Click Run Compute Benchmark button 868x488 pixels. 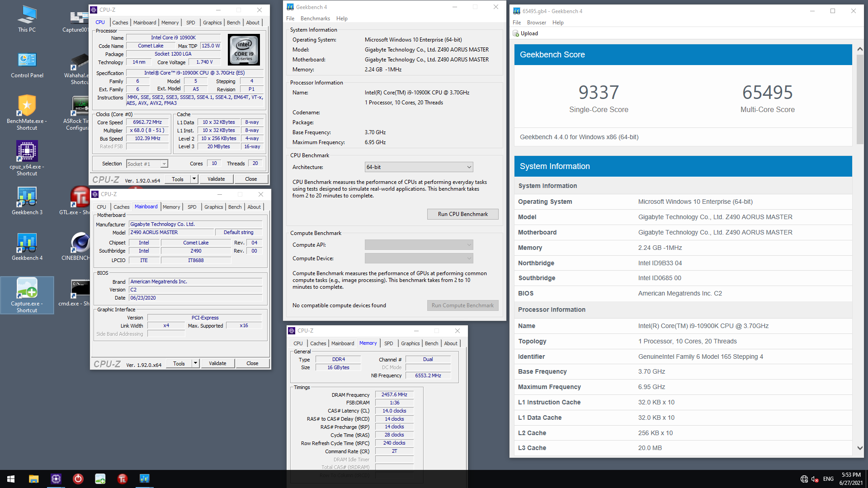point(462,305)
